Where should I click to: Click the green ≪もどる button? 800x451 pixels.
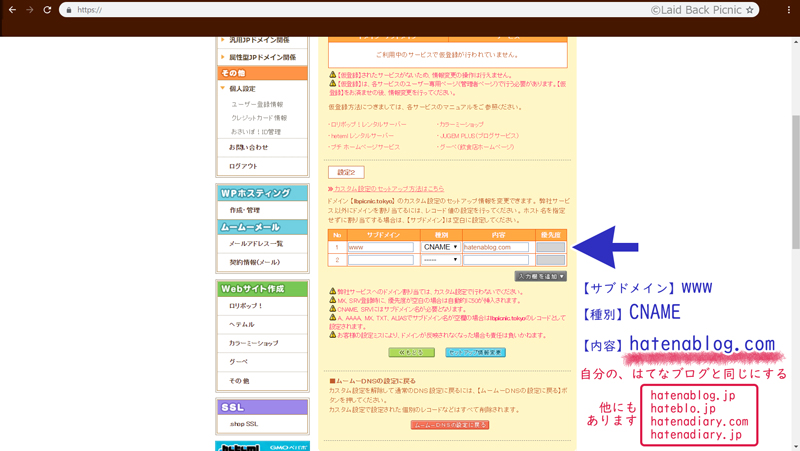(411, 353)
